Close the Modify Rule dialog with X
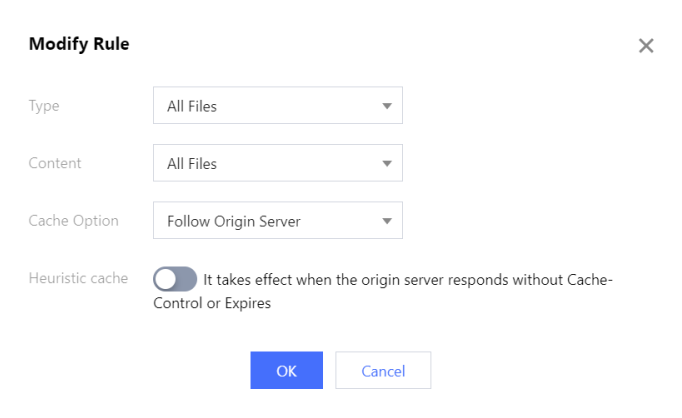The height and width of the screenshot is (418, 682). [x=646, y=46]
